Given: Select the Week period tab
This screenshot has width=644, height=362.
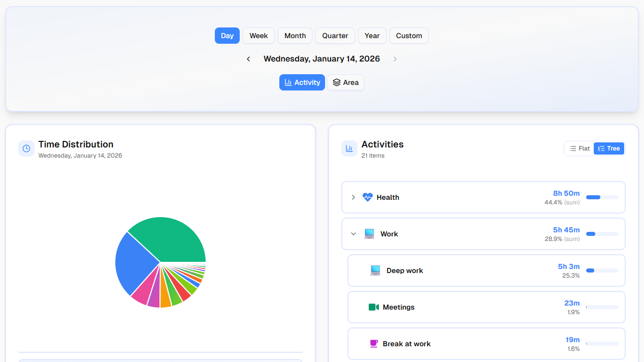Looking at the screenshot, I should [x=259, y=36].
